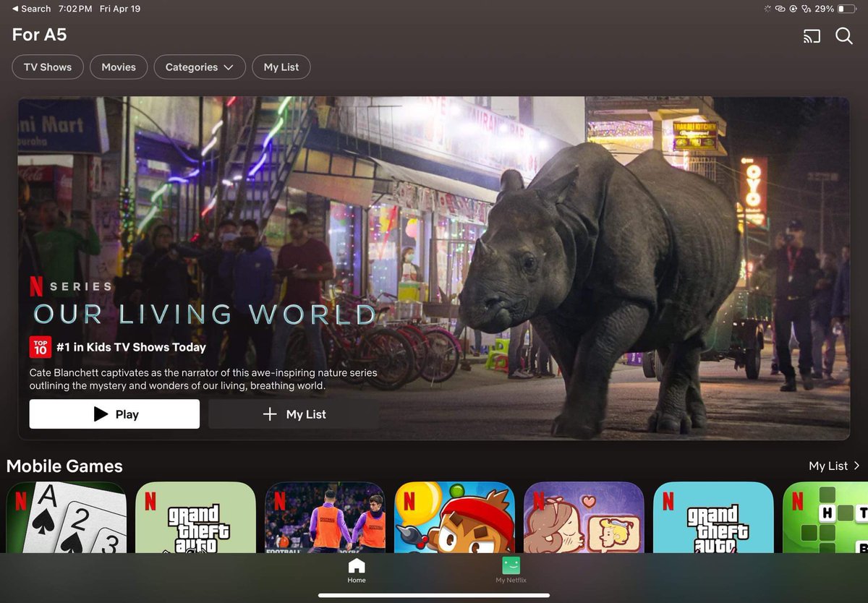The width and height of the screenshot is (868, 603).
Task: Open the monkey balloon game thumbnail
Action: click(455, 518)
